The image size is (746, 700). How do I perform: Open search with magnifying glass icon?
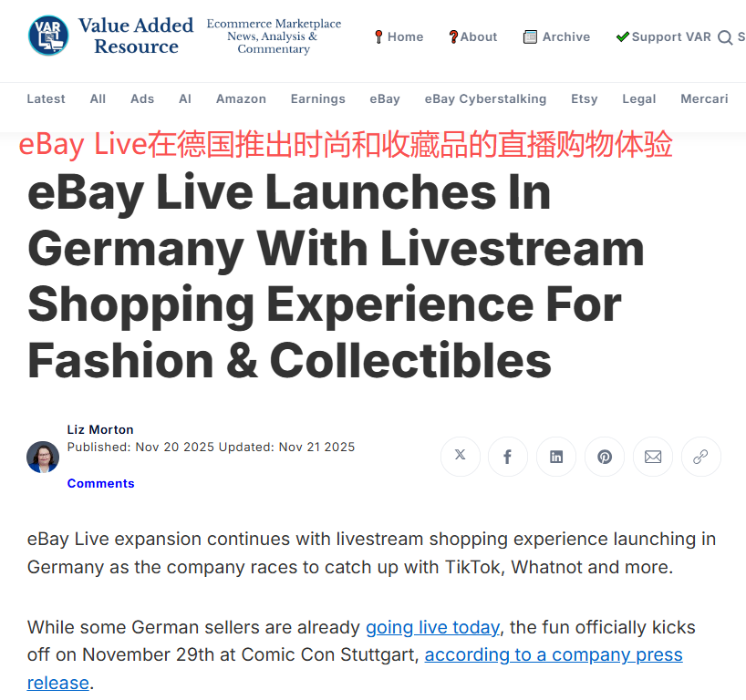(725, 37)
